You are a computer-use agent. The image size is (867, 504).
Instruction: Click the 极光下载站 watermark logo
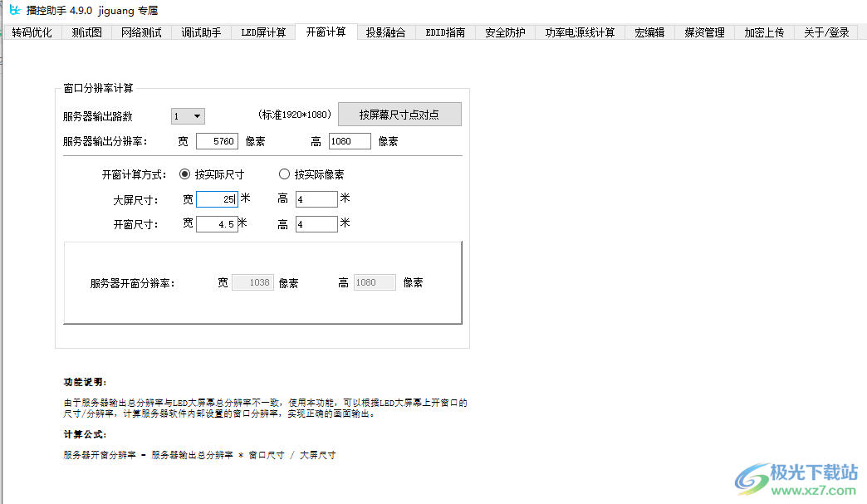click(x=750, y=479)
